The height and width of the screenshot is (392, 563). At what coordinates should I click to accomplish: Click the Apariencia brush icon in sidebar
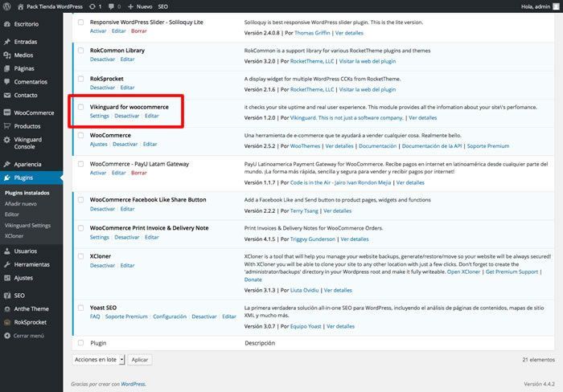7,164
